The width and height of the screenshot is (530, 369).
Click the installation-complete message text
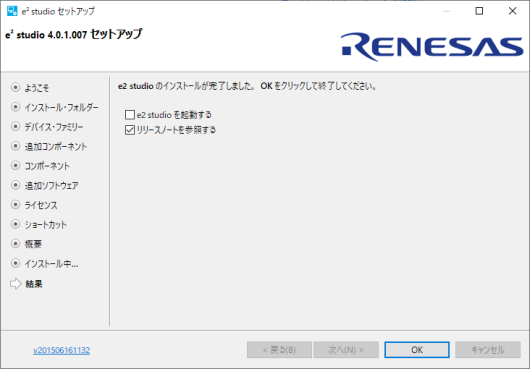[x=247, y=86]
